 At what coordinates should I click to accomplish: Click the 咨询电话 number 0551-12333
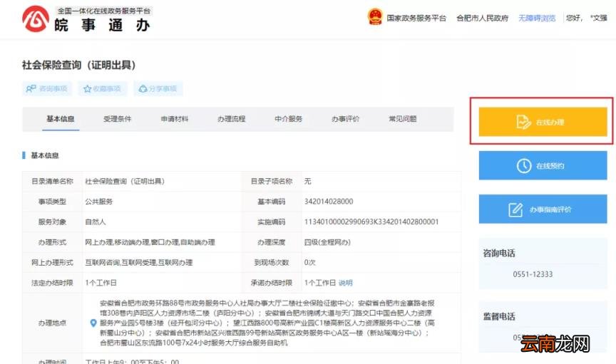533,274
